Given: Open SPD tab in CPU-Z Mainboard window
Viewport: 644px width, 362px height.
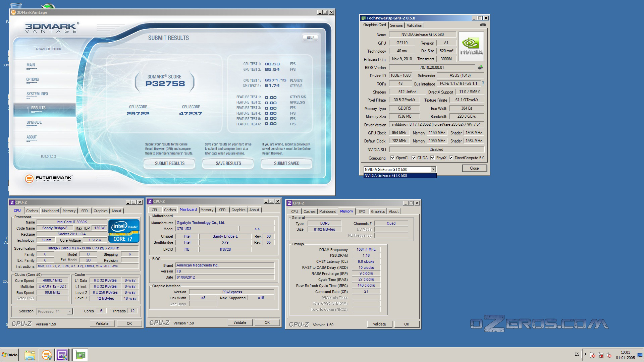Looking at the screenshot, I should pyautogui.click(x=222, y=210).
